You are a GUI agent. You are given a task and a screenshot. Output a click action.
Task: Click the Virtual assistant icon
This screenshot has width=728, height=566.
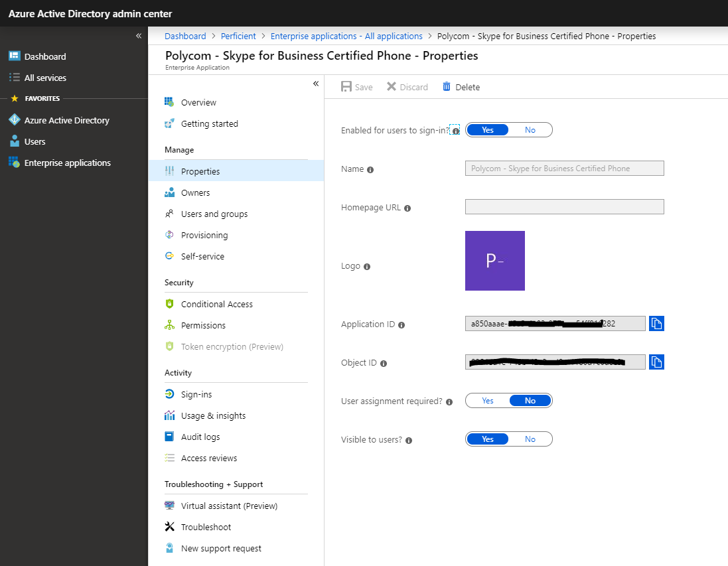point(169,505)
